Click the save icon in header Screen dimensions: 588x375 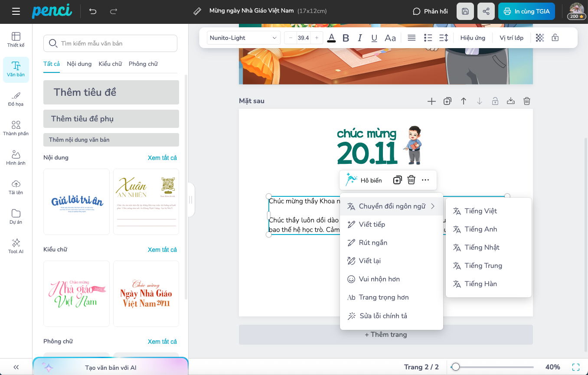pos(465,11)
